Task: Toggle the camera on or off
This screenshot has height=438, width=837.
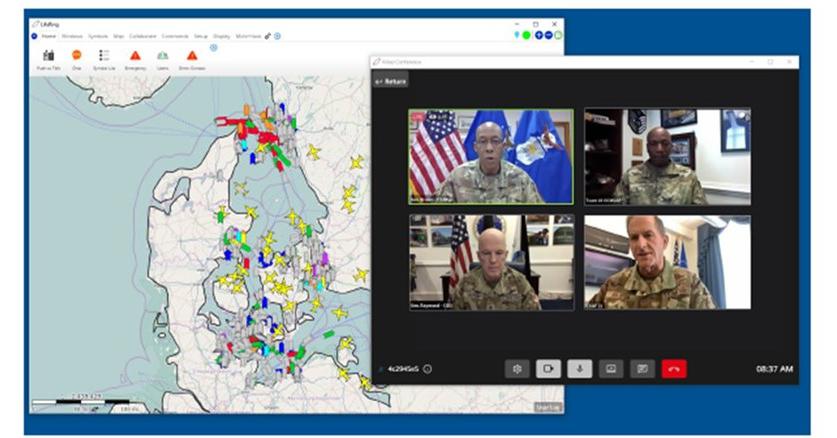Action: point(548,369)
